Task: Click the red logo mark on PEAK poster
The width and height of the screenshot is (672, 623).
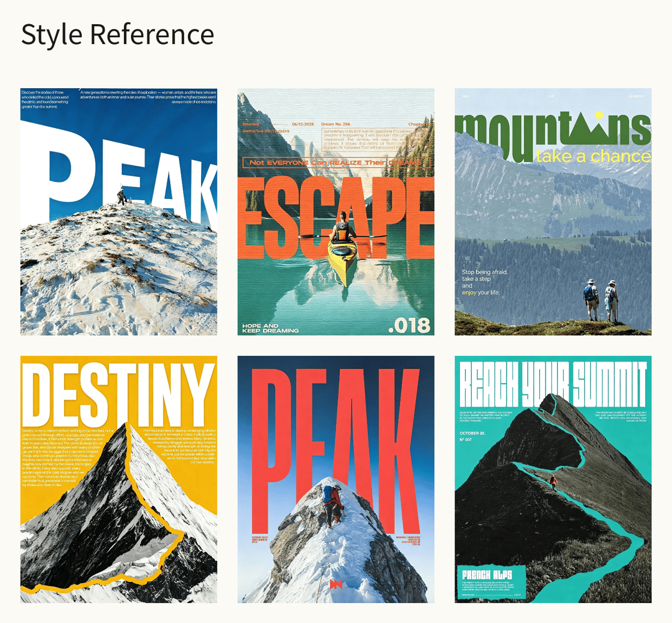Action: 337,584
